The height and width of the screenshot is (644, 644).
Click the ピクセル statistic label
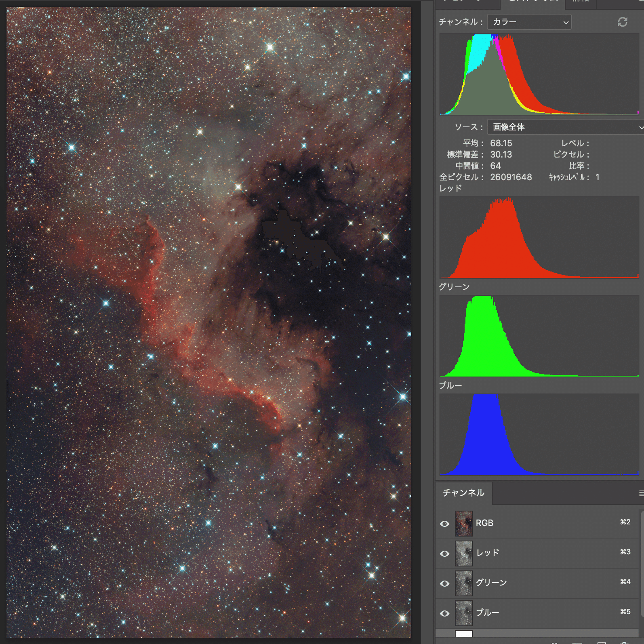point(572,155)
